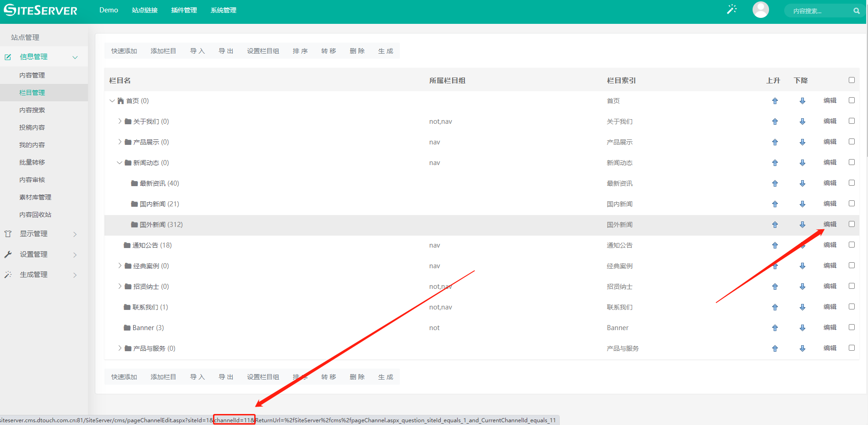Open the 系统管理 top menu
The image size is (868, 425).
[223, 10]
